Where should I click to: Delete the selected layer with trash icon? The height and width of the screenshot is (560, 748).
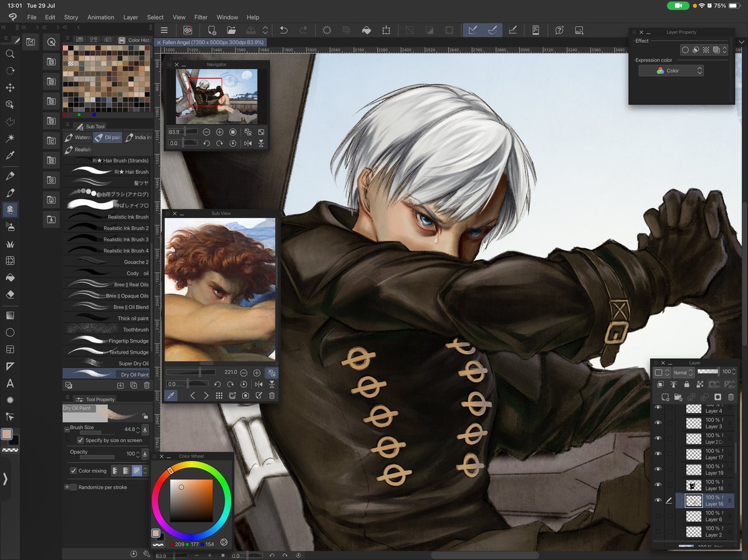pyautogui.click(x=731, y=397)
